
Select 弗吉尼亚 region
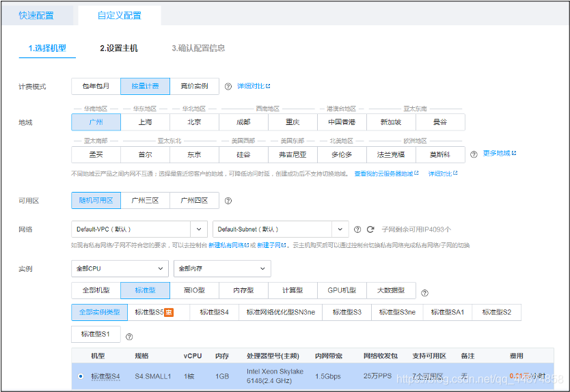point(293,155)
